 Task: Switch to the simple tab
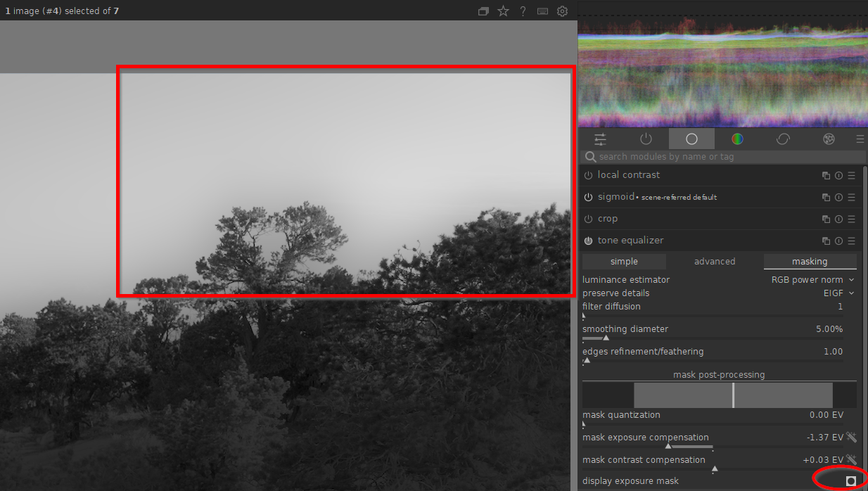(624, 262)
